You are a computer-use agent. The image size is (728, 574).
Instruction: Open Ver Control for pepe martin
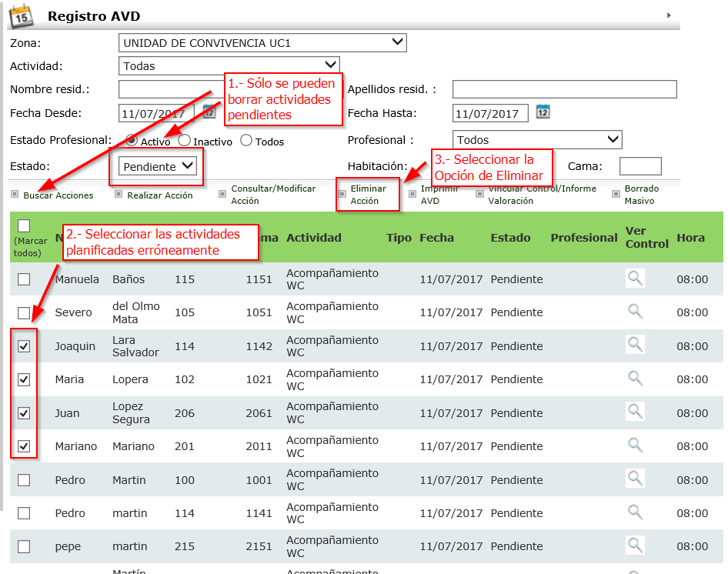pyautogui.click(x=635, y=546)
